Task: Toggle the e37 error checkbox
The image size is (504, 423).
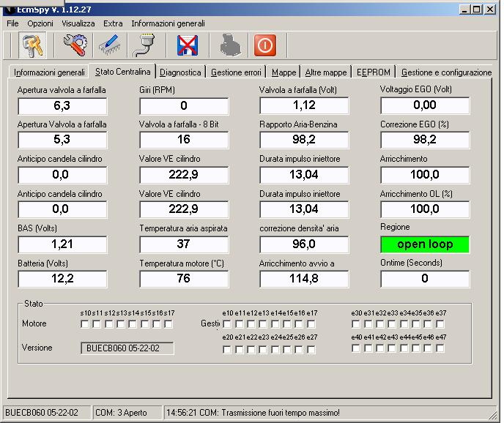Action: pos(440,324)
